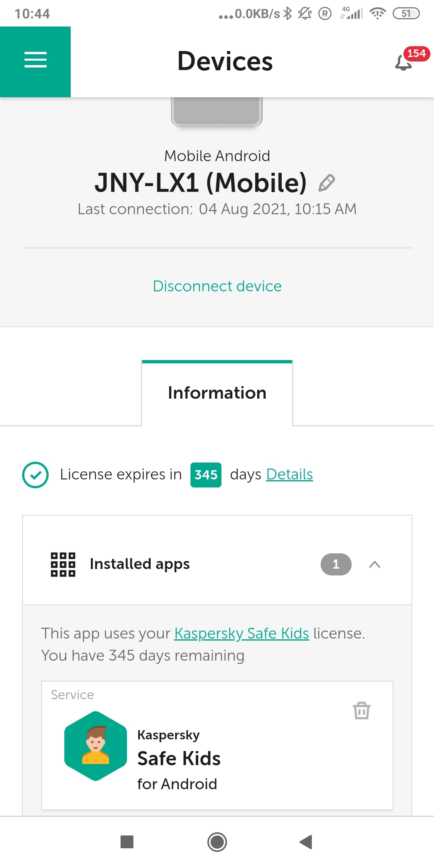Open the Kaspersky Safe Kids license link
434x868 pixels.
(242, 634)
